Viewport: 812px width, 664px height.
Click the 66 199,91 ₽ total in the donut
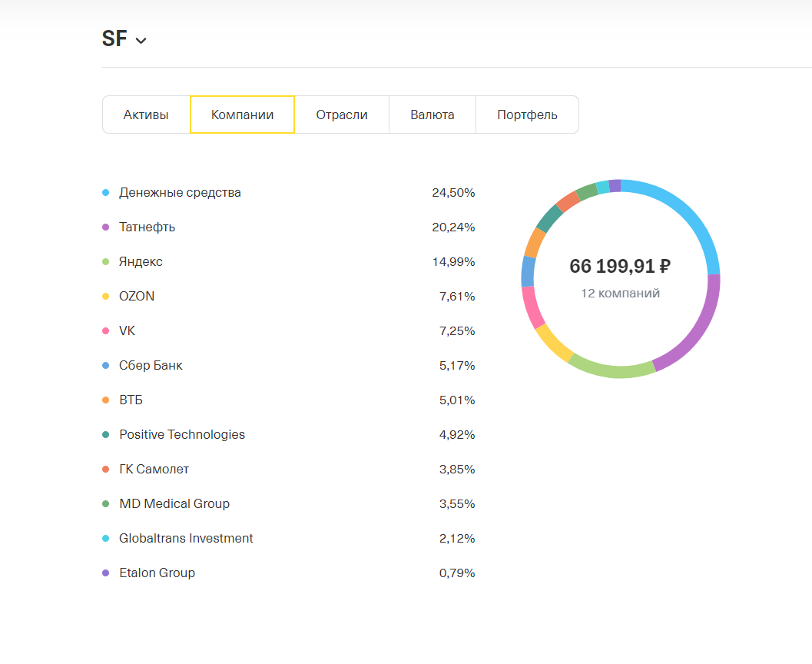click(620, 266)
